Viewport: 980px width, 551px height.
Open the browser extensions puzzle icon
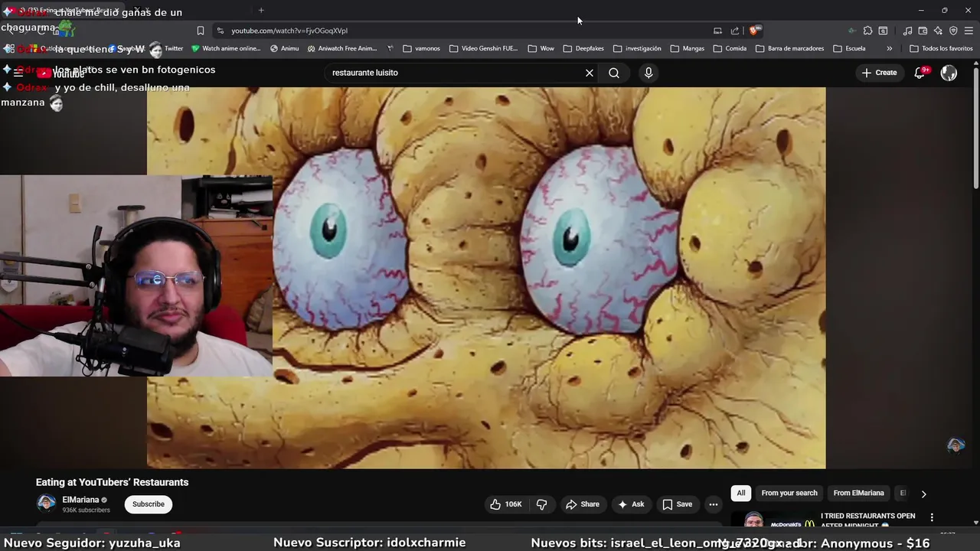(x=867, y=31)
